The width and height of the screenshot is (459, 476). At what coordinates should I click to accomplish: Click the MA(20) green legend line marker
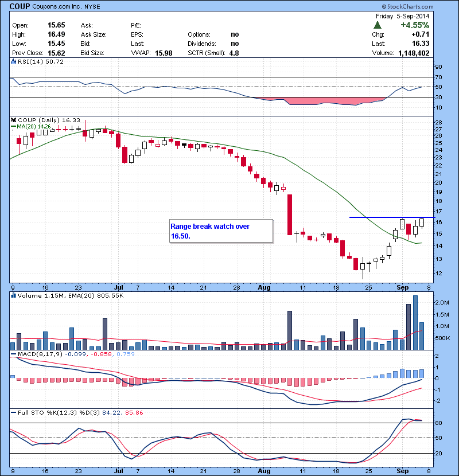[13, 126]
